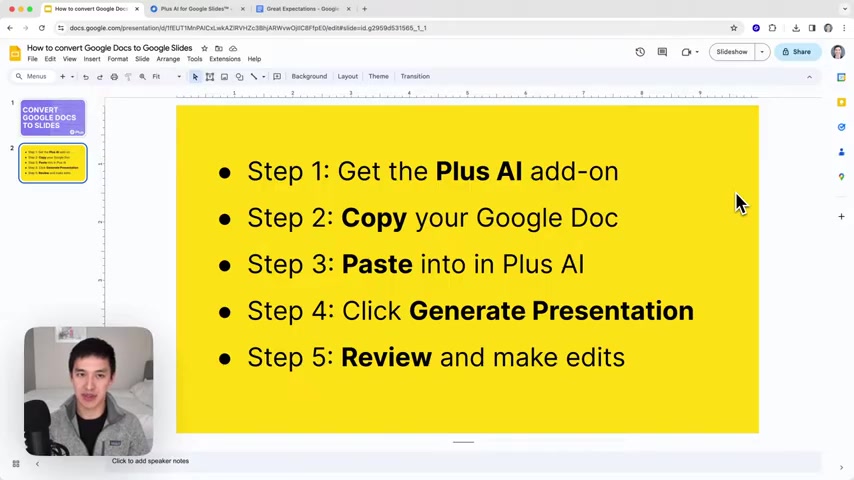
Task: Open Google Calendar side panel icon
Action: click(841, 77)
